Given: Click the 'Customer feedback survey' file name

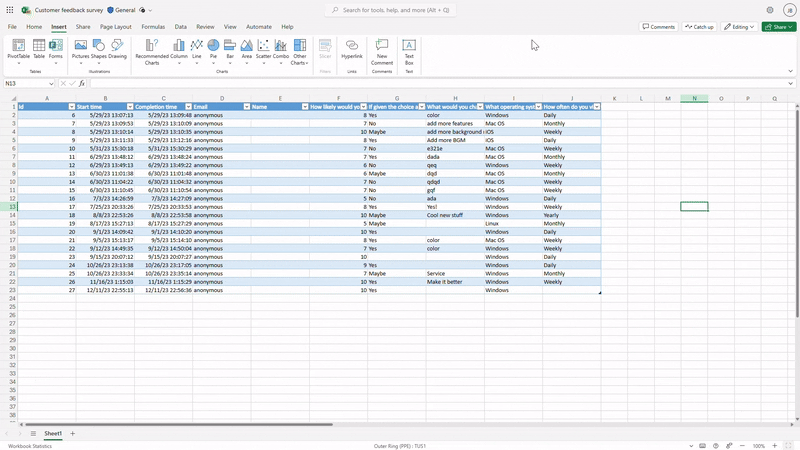Looking at the screenshot, I should [69, 10].
